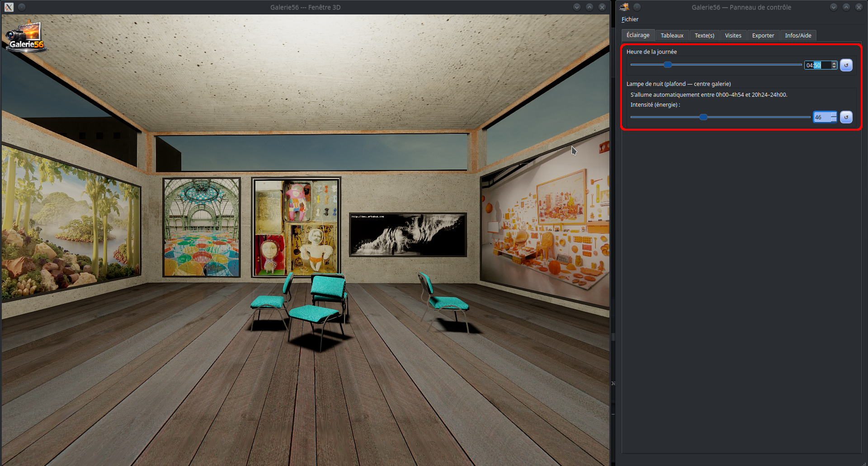Click the Intensité (énergie) slider handle
The width and height of the screenshot is (868, 466).
point(703,117)
